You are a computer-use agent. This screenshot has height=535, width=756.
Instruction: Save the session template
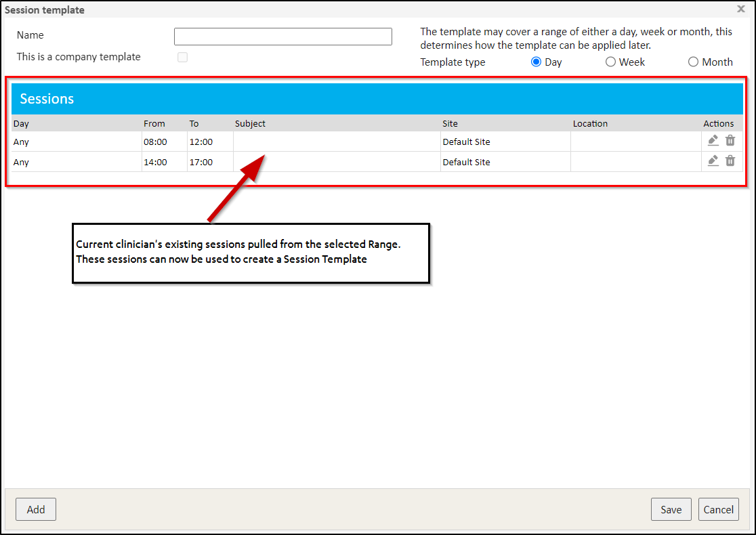pyautogui.click(x=671, y=509)
